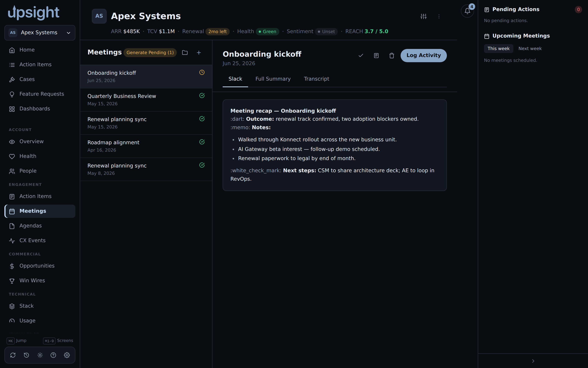Open Feature Requests in sidebar
The width and height of the screenshot is (588, 368).
(40, 94)
